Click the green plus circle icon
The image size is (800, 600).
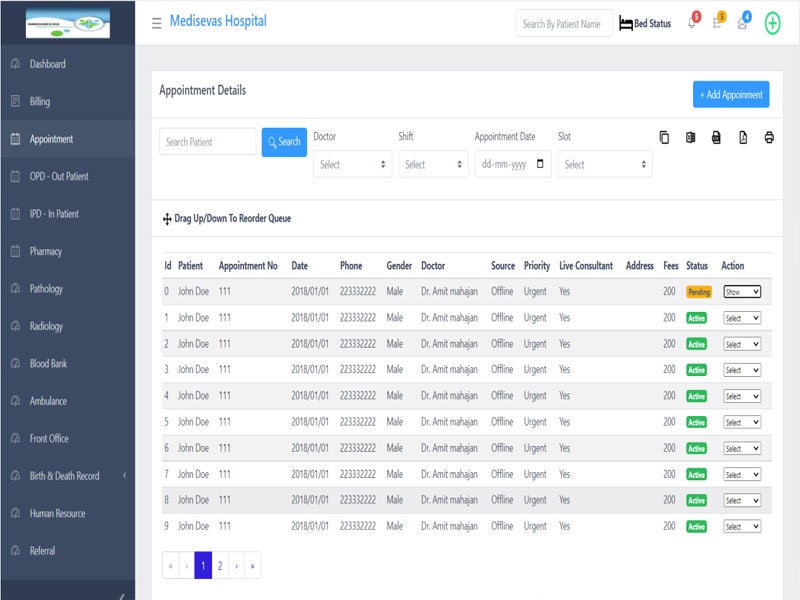(772, 24)
